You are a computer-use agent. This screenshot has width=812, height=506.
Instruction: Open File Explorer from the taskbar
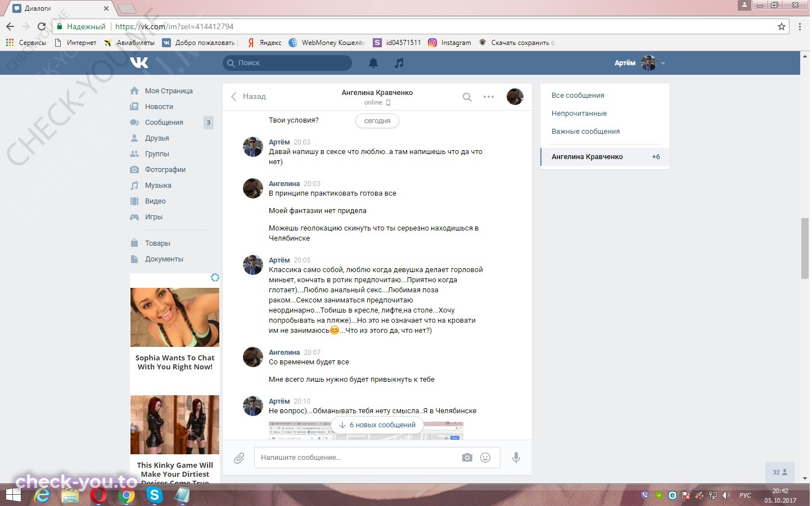coord(70,495)
